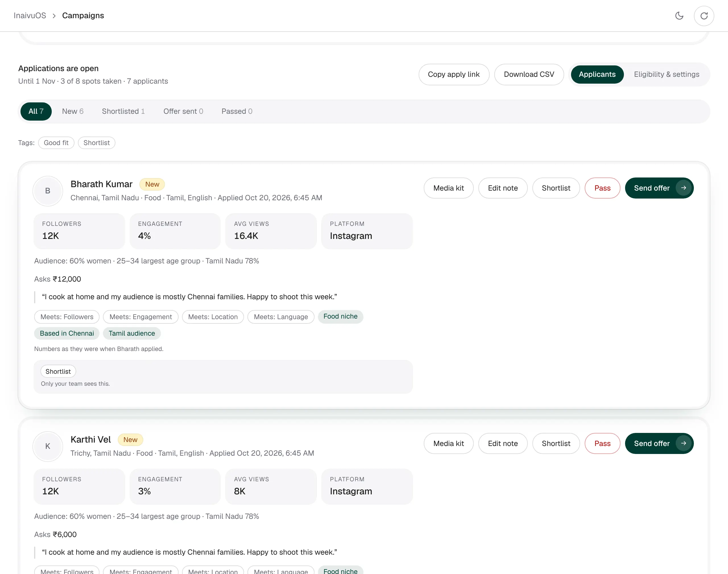The height and width of the screenshot is (574, 728).
Task: Click the refresh icon button
Action: tap(704, 16)
